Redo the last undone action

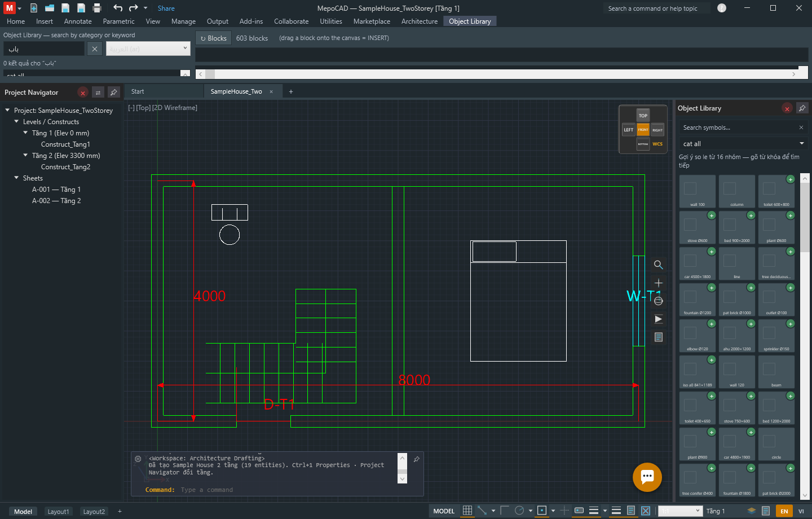(x=134, y=8)
